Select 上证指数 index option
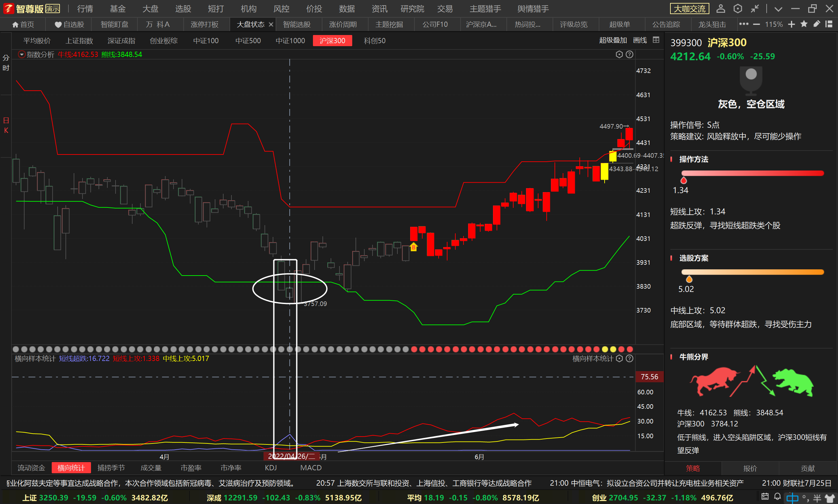 (79, 41)
